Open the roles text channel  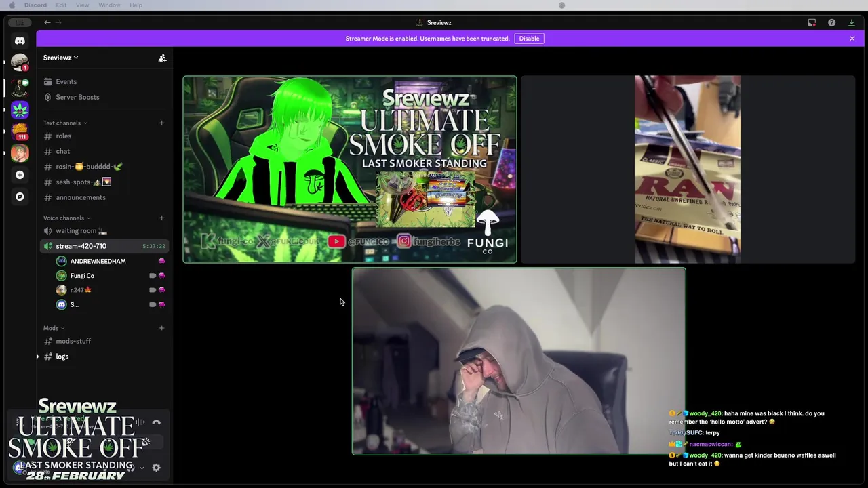[103, 136]
